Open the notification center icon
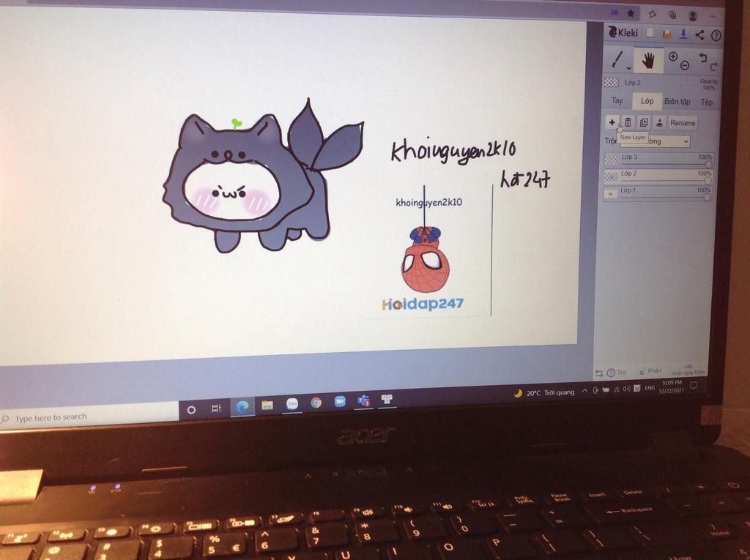Image resolution: width=750 pixels, height=560 pixels. coord(694,385)
